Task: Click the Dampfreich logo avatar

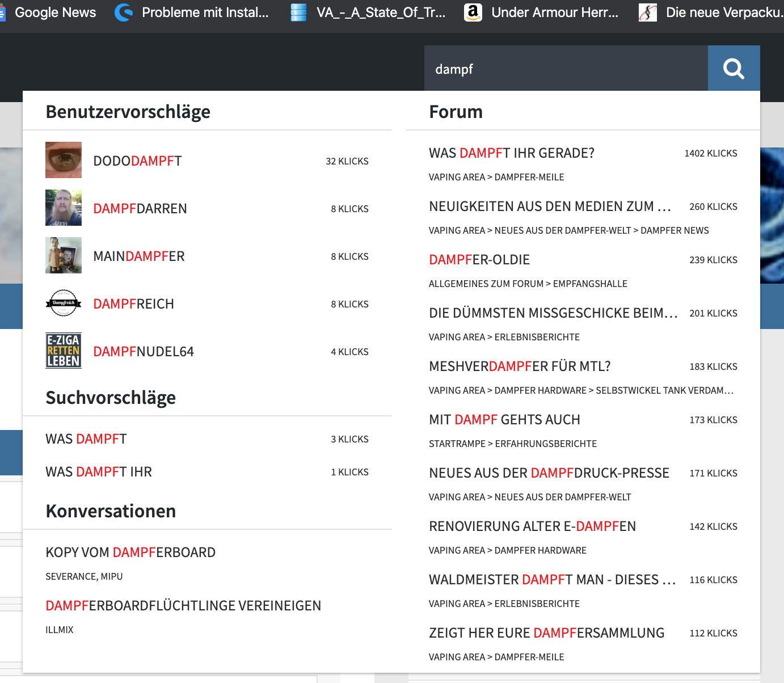Action: tap(64, 303)
